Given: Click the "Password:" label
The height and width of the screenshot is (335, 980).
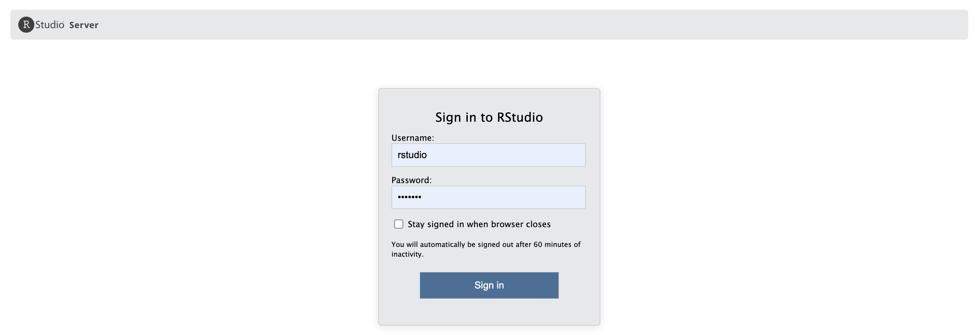Looking at the screenshot, I should pos(411,180).
